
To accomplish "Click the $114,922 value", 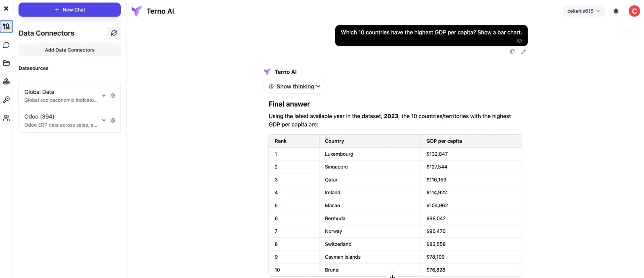I will (437, 193).
